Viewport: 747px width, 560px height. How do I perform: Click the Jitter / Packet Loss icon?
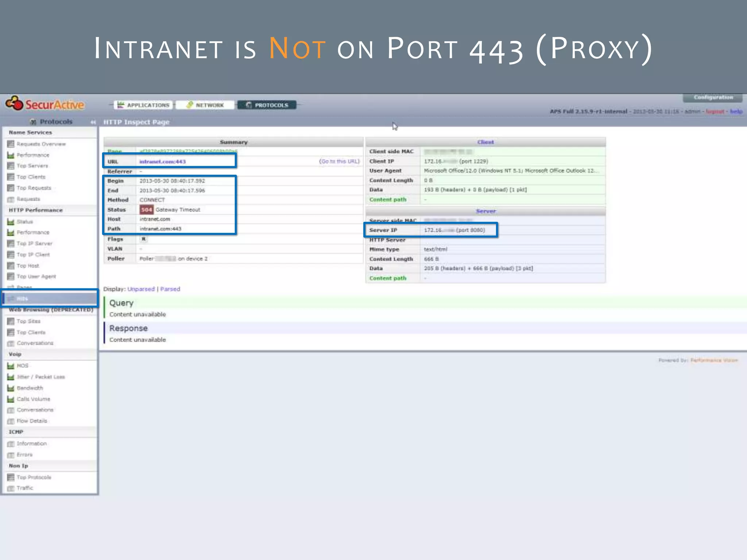11,377
